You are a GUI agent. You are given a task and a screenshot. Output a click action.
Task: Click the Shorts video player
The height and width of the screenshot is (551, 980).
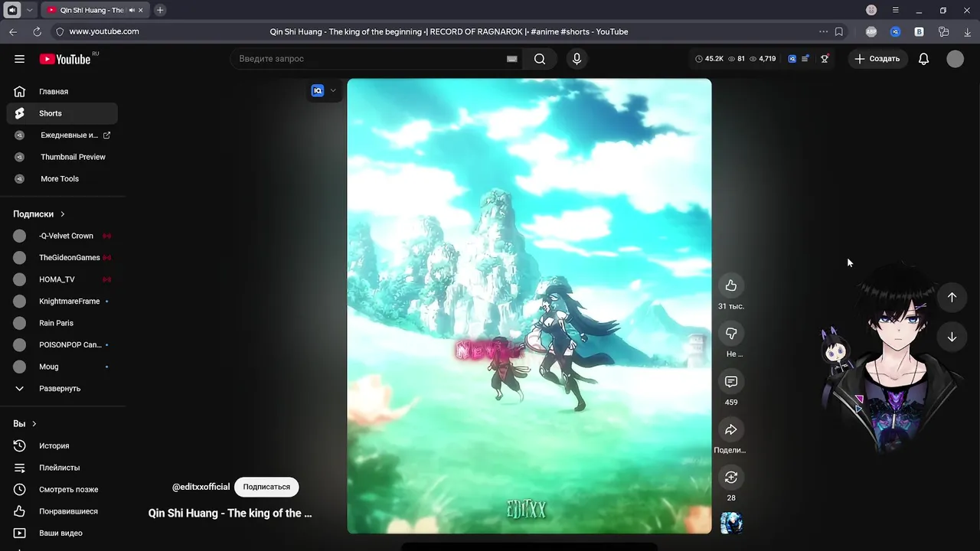pos(529,306)
